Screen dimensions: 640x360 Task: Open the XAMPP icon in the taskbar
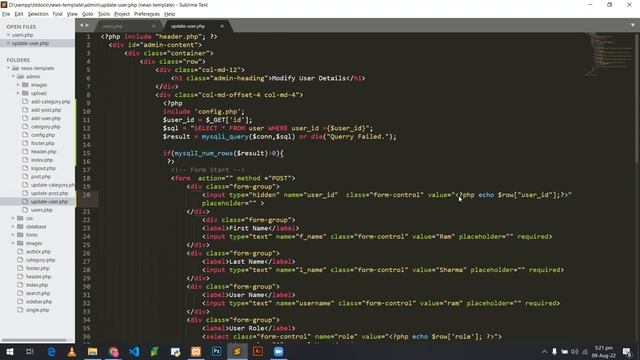196,351
